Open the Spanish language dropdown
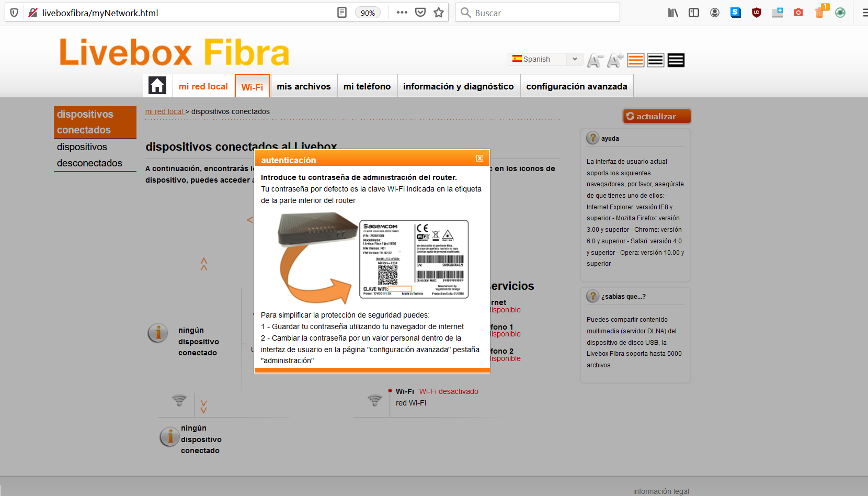 pyautogui.click(x=545, y=59)
